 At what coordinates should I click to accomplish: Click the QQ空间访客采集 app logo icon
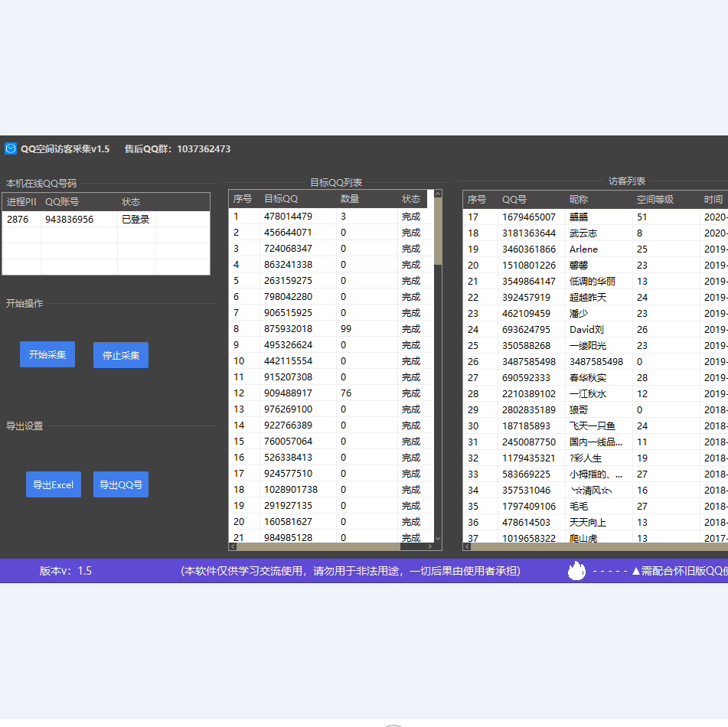11,148
